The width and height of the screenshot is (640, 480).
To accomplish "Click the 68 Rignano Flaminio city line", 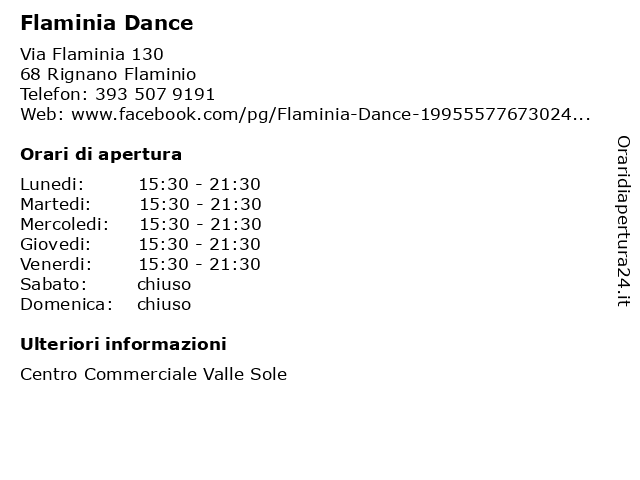I will pyautogui.click(x=108, y=74).
